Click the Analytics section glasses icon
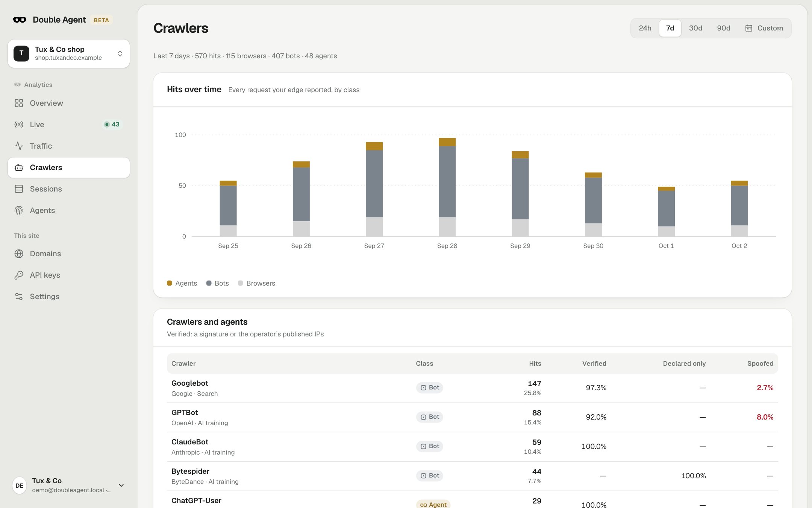The image size is (812, 508). [18, 85]
